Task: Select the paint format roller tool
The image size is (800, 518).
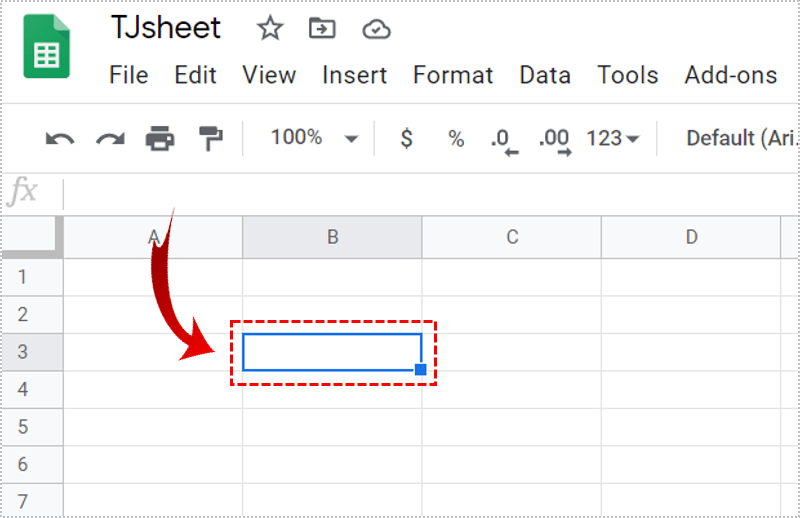Action: [210, 139]
